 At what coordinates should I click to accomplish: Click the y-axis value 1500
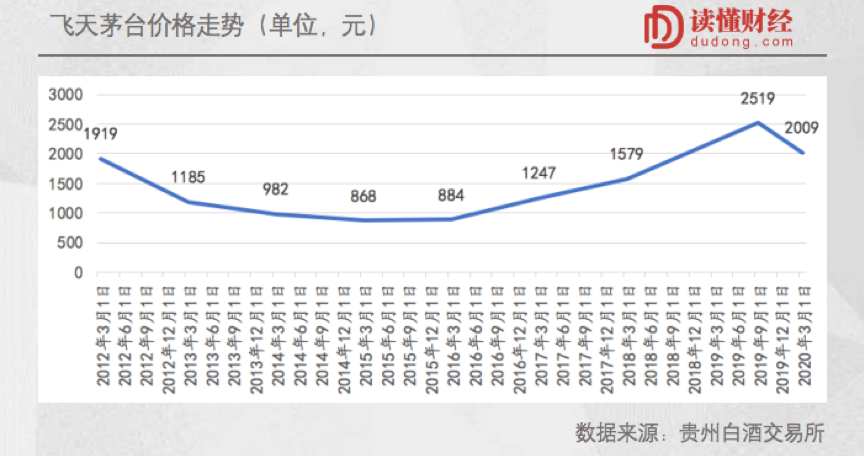click(x=66, y=184)
